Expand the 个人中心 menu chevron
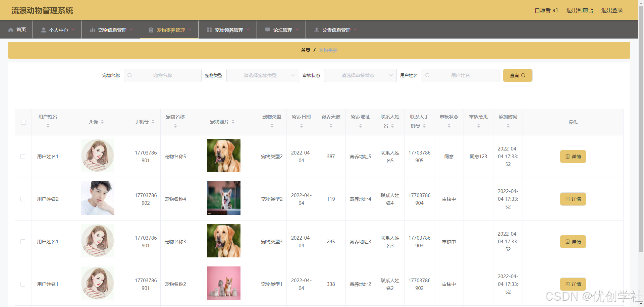Screen dimensions: 644x307 coord(73,29)
